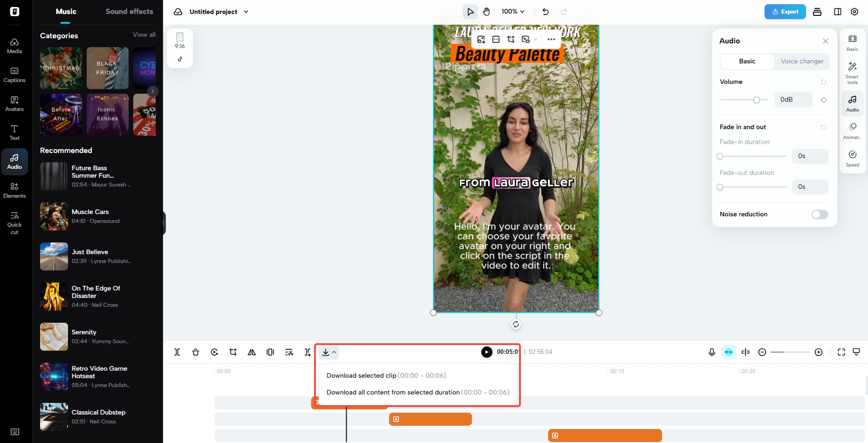Click the Fade-in duration slider handle
The height and width of the screenshot is (443, 868).
pyautogui.click(x=720, y=156)
